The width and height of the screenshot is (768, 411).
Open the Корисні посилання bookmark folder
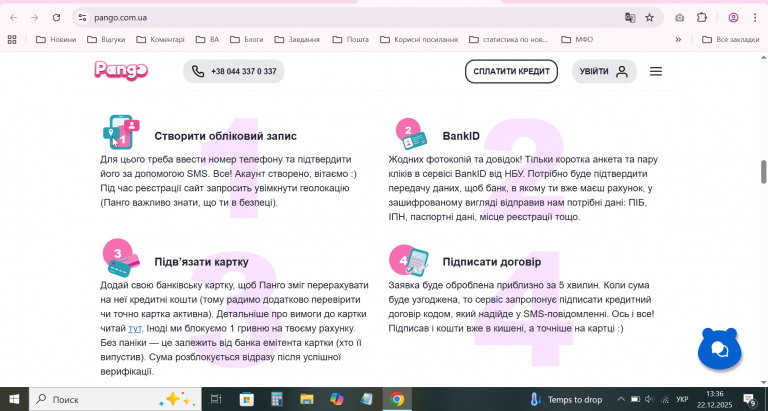(419, 40)
